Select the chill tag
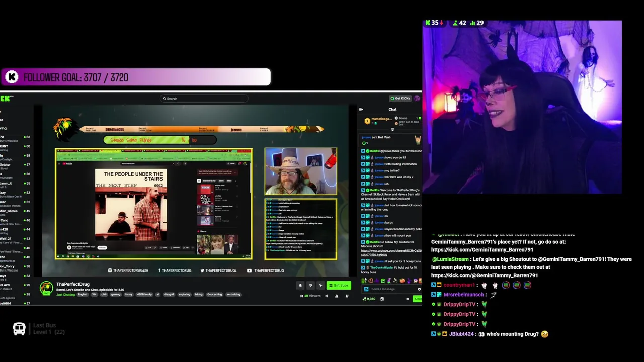 tap(104, 294)
